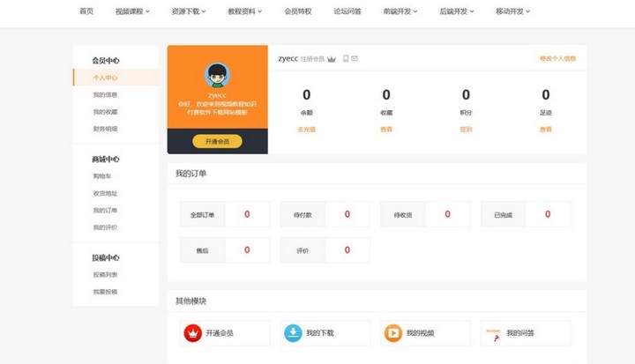Viewport: 635px width, 364px height.
Task: Open 我的信息 in the sidebar
Action: click(105, 94)
